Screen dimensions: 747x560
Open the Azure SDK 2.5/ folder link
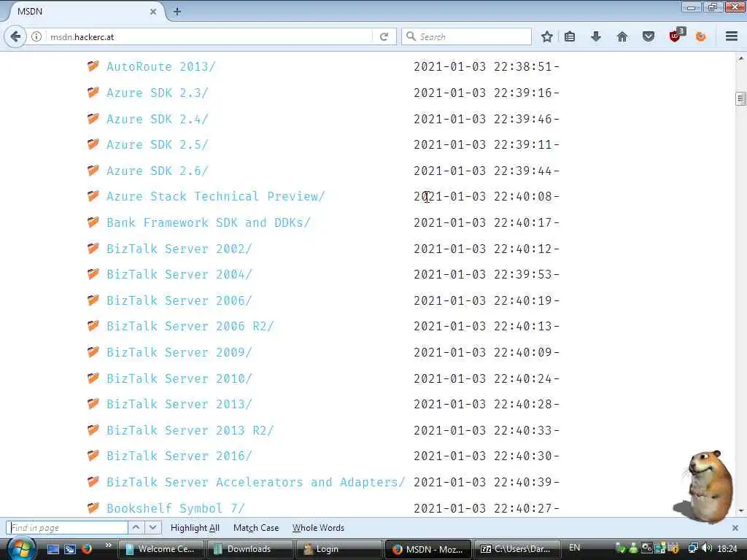click(x=158, y=145)
